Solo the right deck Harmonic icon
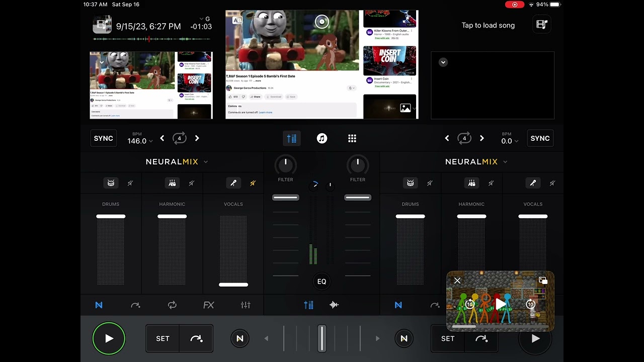This screenshot has width=644, height=362. [471, 183]
